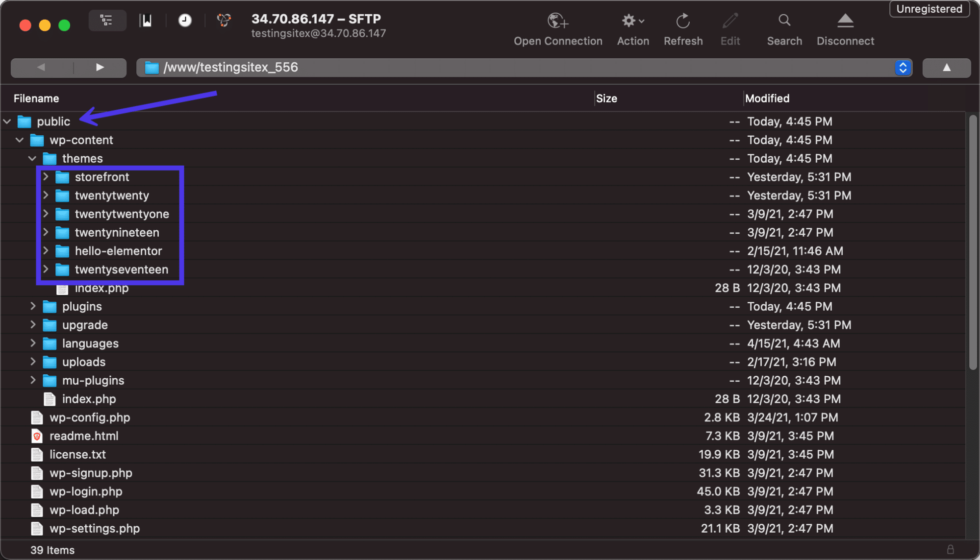Click the SFTP connection address bar

pos(525,67)
